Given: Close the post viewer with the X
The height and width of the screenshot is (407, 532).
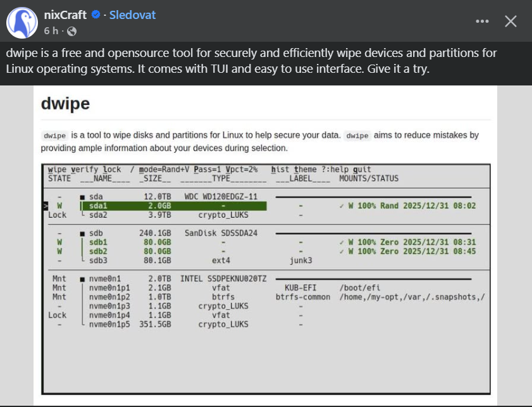Looking at the screenshot, I should click(x=510, y=21).
